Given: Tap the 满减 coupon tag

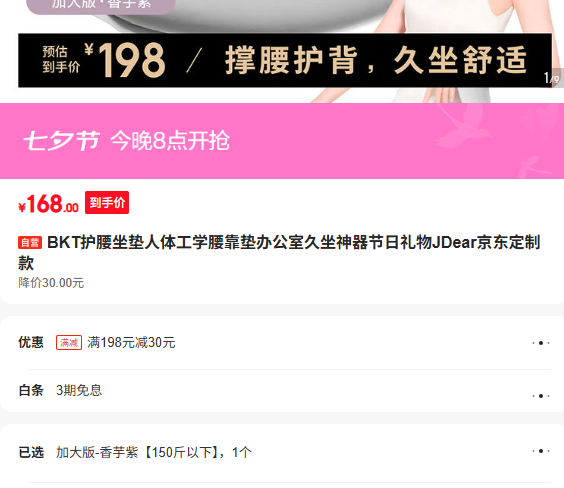Looking at the screenshot, I should click(69, 342).
